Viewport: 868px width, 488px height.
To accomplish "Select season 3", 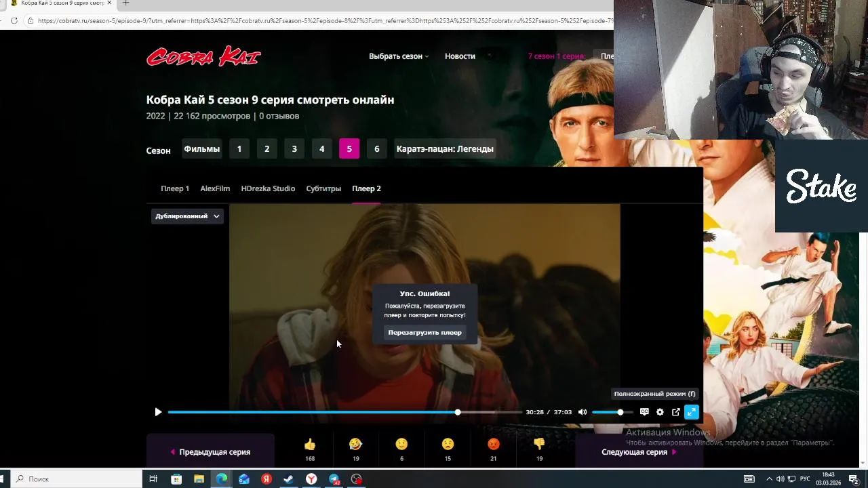I will pyautogui.click(x=294, y=149).
